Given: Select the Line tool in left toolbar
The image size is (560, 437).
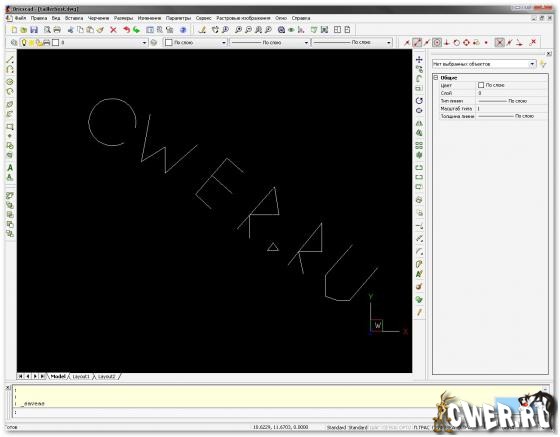Looking at the screenshot, I should [x=10, y=59].
